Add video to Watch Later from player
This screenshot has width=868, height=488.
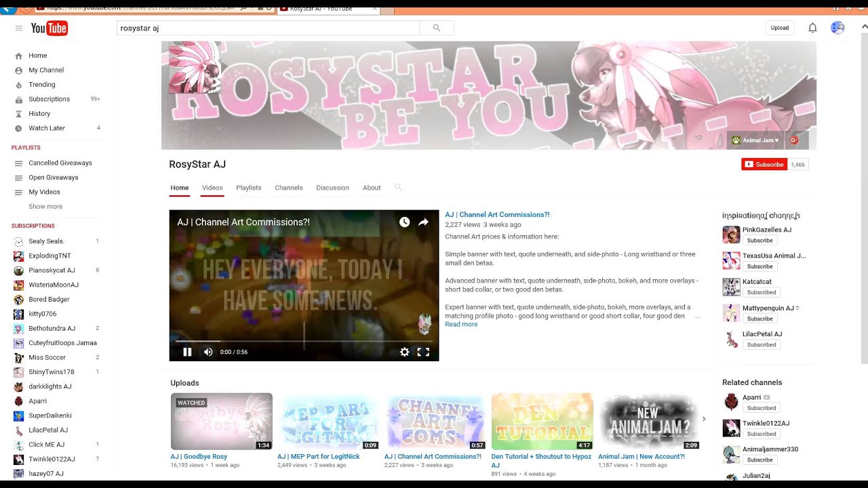coord(404,222)
